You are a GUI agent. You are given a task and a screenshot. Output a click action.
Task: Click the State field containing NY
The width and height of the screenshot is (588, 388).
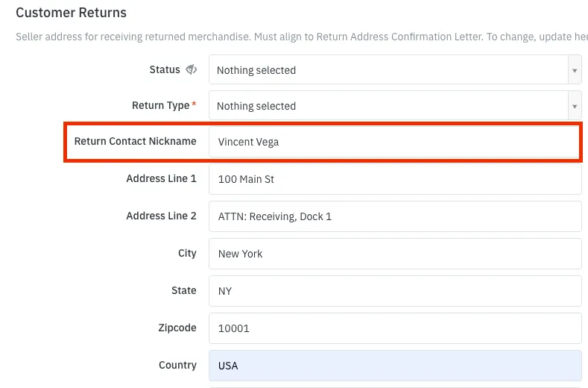point(395,291)
